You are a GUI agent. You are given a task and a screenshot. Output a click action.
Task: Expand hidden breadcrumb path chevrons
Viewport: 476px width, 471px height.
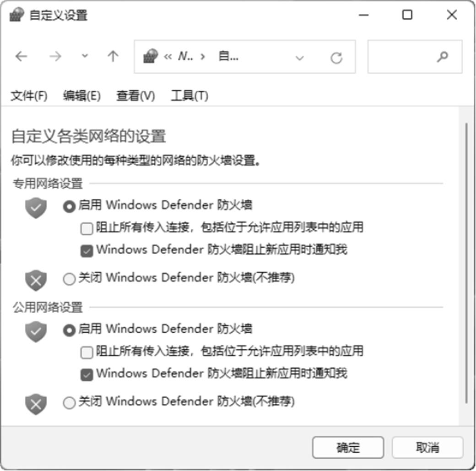coord(168,56)
